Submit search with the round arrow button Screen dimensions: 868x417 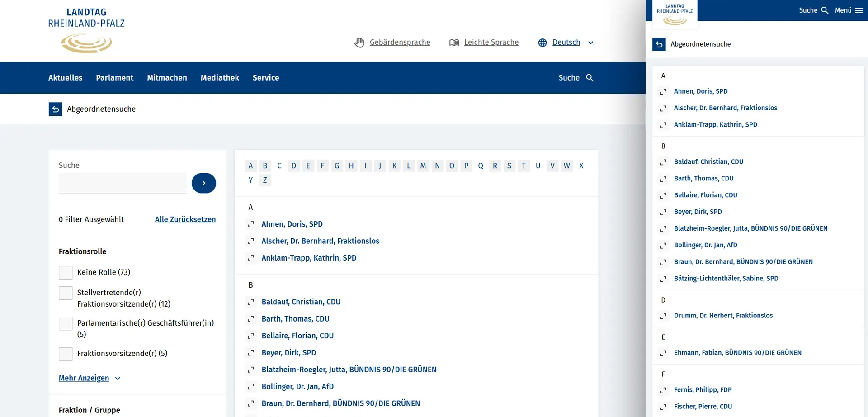(203, 183)
